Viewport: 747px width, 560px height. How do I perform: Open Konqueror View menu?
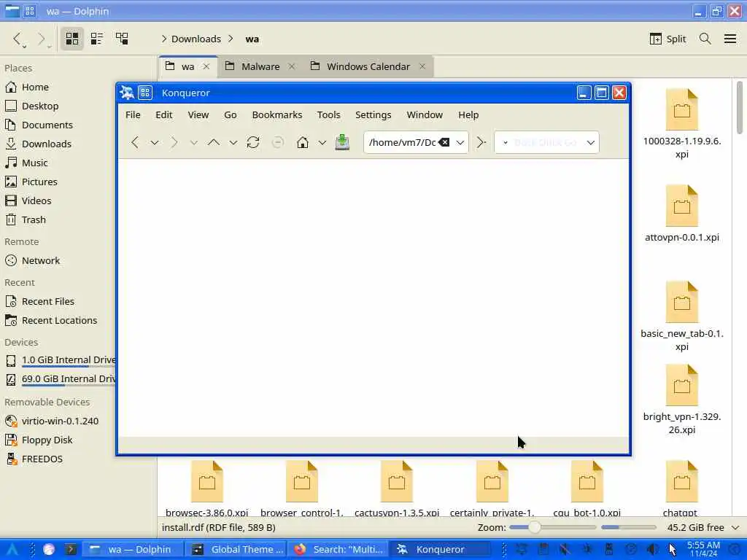click(x=198, y=114)
